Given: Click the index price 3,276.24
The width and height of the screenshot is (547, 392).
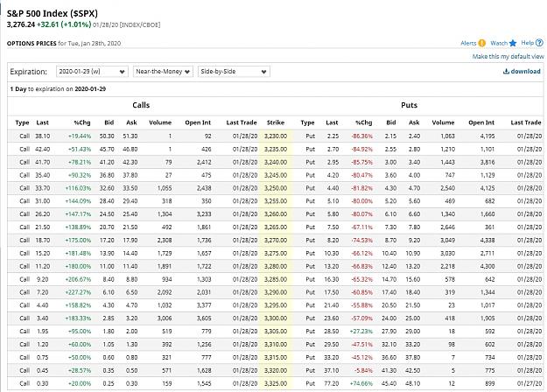Looking at the screenshot, I should [21, 24].
